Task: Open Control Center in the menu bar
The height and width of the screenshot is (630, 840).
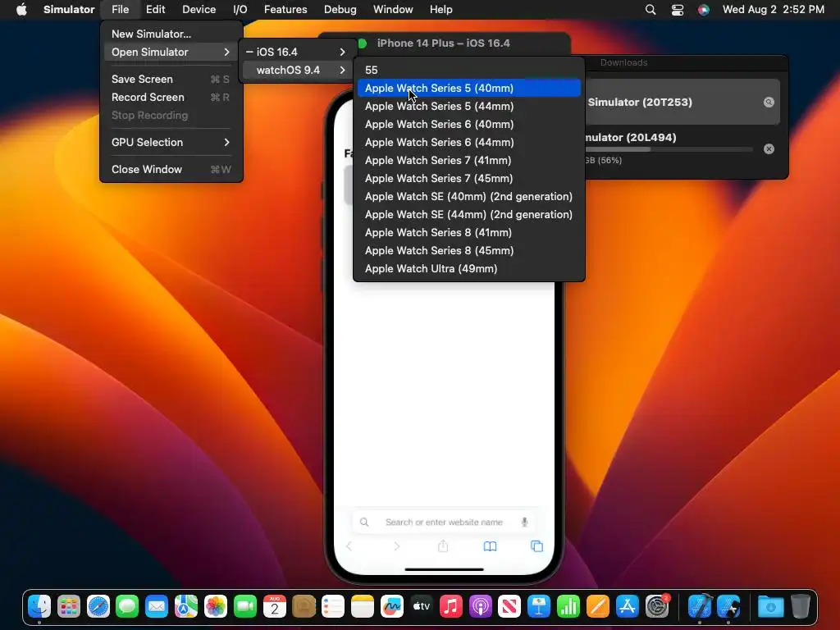Action: click(678, 10)
